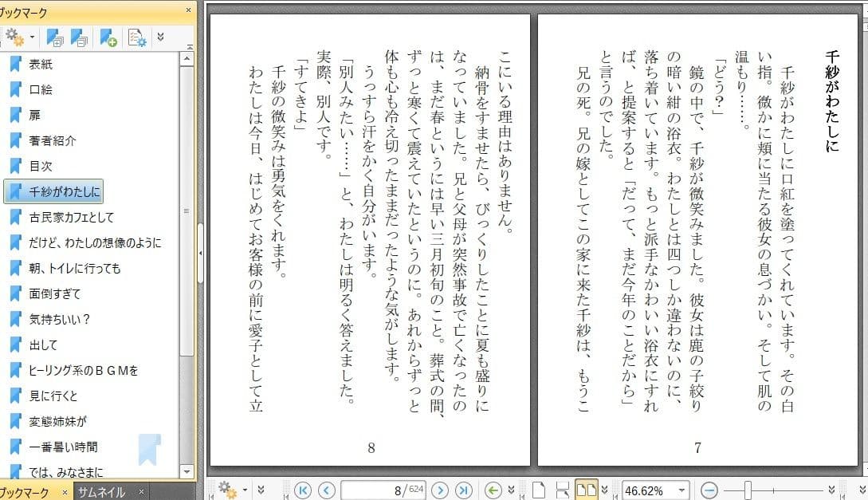Click the zoom level slider handle

tap(748, 489)
